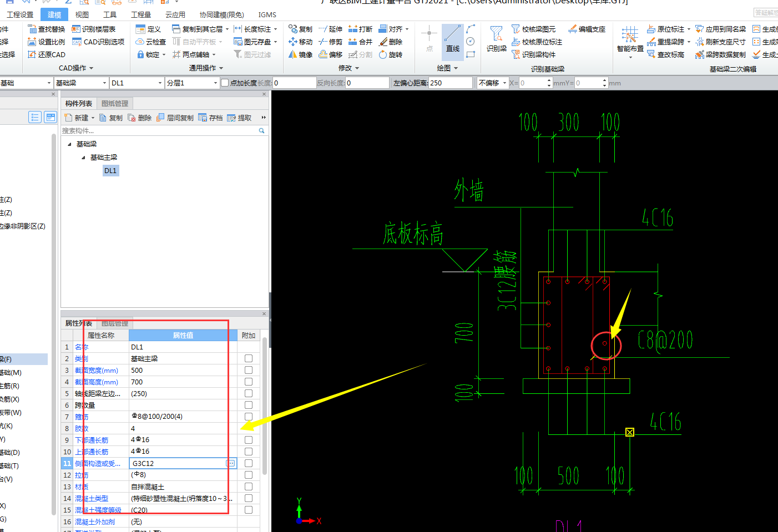The width and height of the screenshot is (778, 532).
Task: Click the 延伸 tool
Action: pos(330,29)
